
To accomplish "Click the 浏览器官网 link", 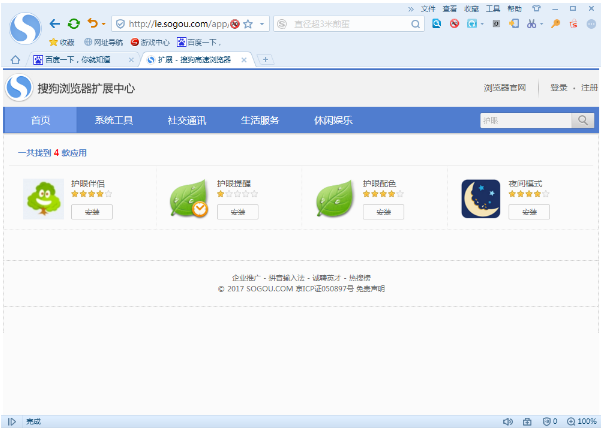I will 505,88.
